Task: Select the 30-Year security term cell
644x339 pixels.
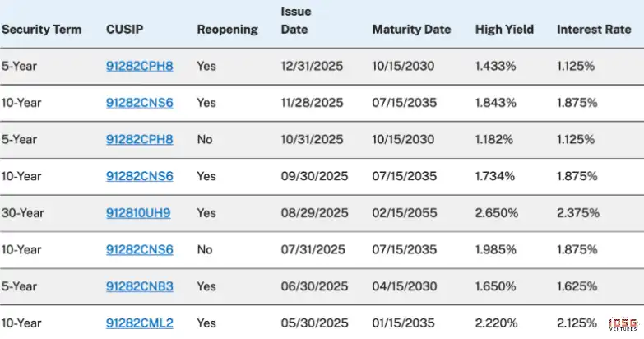Action: coord(22,213)
